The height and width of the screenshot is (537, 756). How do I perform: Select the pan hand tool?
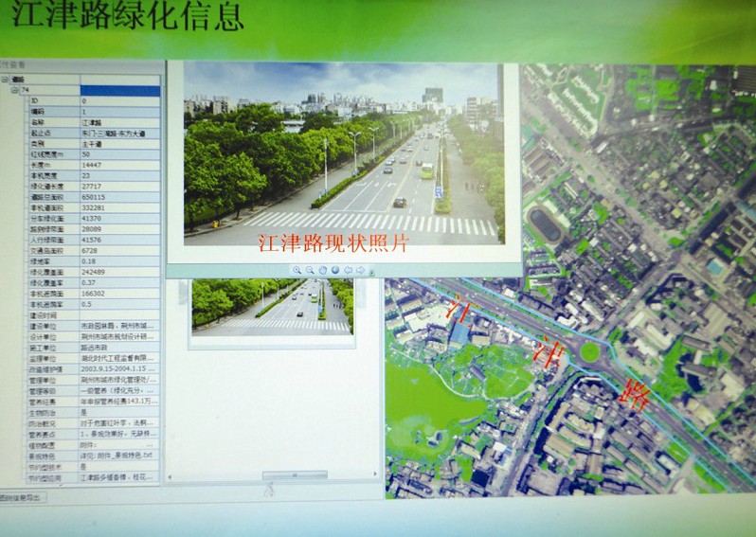tap(322, 270)
